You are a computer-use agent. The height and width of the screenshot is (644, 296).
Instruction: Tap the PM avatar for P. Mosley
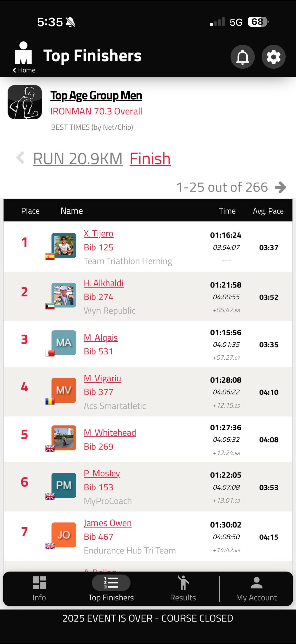pos(64,485)
